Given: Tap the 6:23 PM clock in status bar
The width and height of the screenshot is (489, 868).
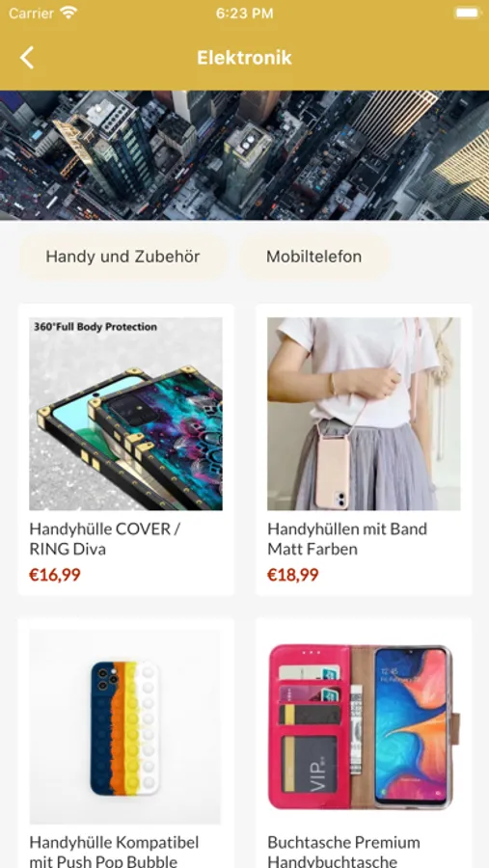Looking at the screenshot, I should 244,14.
